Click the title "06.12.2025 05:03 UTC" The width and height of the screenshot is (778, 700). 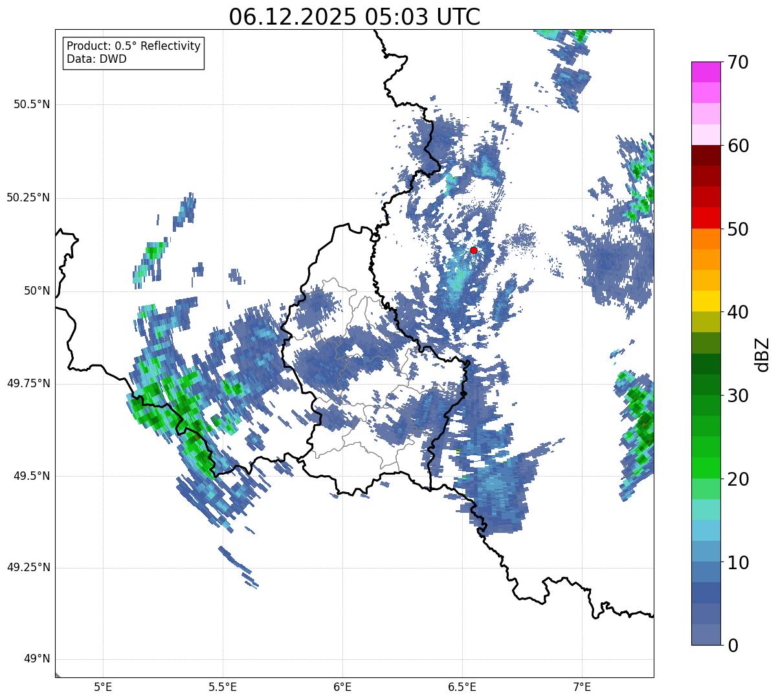click(x=354, y=17)
